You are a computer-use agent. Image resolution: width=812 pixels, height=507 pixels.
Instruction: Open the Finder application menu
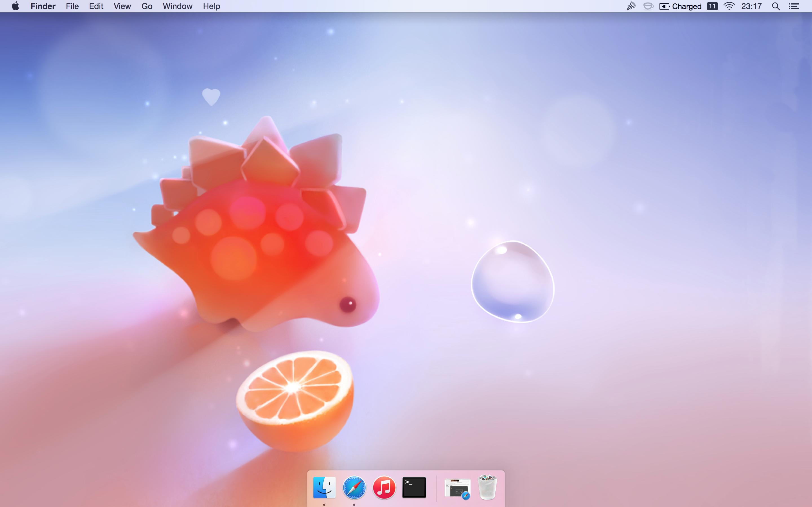point(43,6)
